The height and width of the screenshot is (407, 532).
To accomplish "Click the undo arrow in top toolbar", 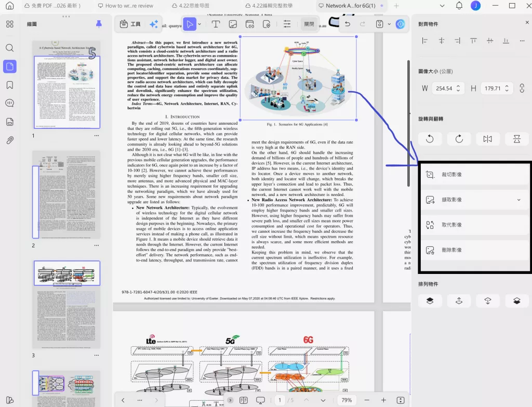I will point(348,24).
